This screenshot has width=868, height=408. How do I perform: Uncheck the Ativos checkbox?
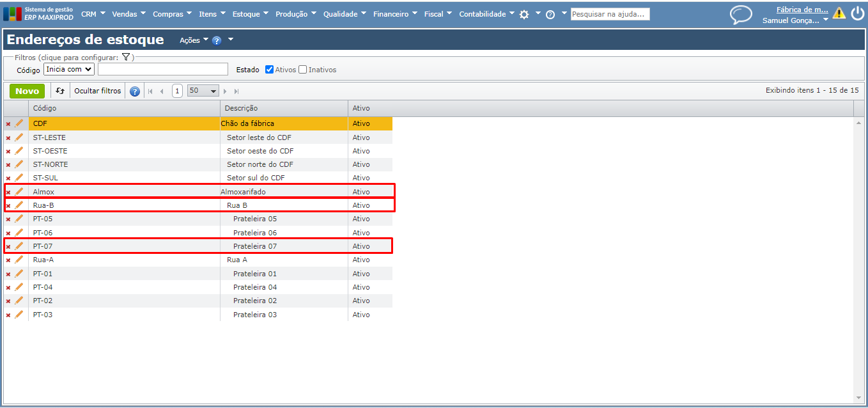[270, 70]
